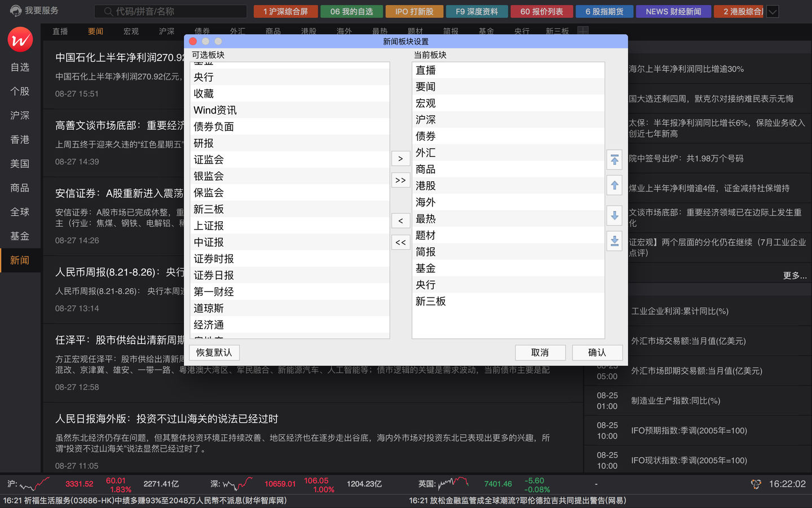
Task: Open the IPO 打新股 toolbar shortcut
Action: point(414,11)
